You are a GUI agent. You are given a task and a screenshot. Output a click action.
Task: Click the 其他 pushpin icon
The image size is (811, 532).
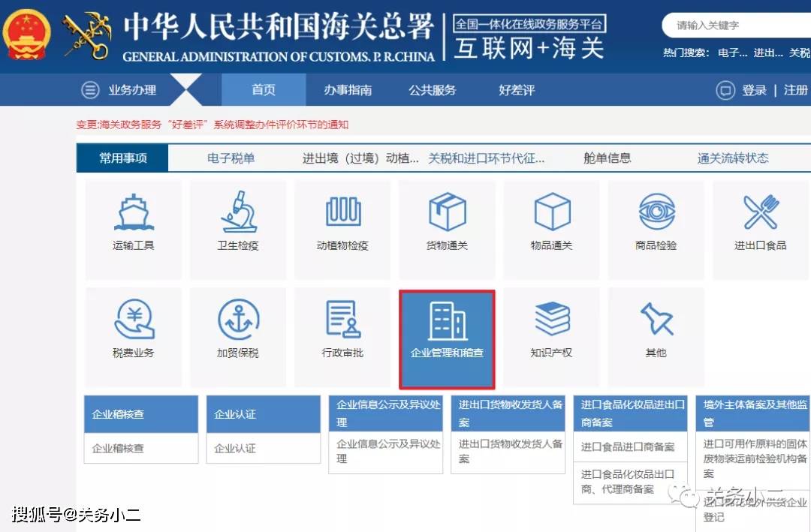[x=656, y=319]
